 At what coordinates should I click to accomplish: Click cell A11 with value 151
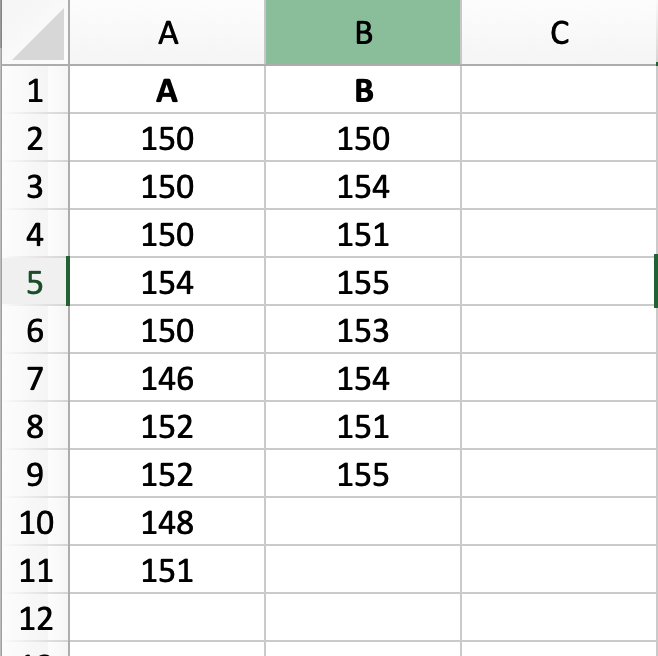[x=168, y=571]
